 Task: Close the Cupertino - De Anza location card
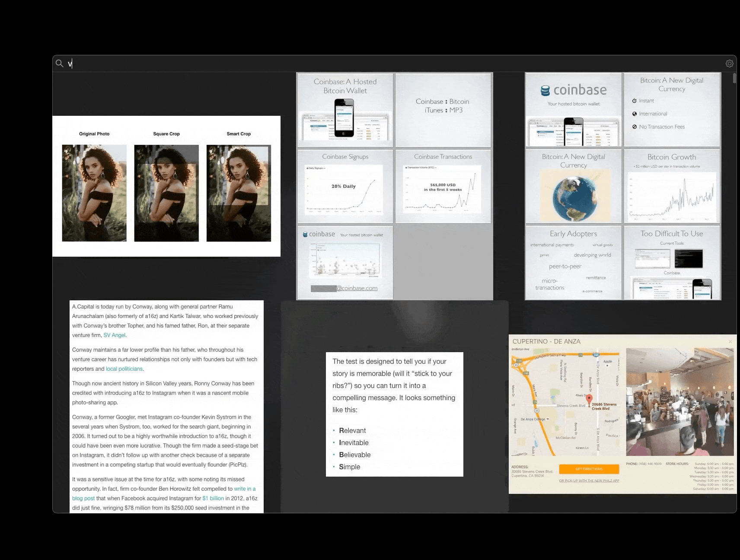coord(730,341)
